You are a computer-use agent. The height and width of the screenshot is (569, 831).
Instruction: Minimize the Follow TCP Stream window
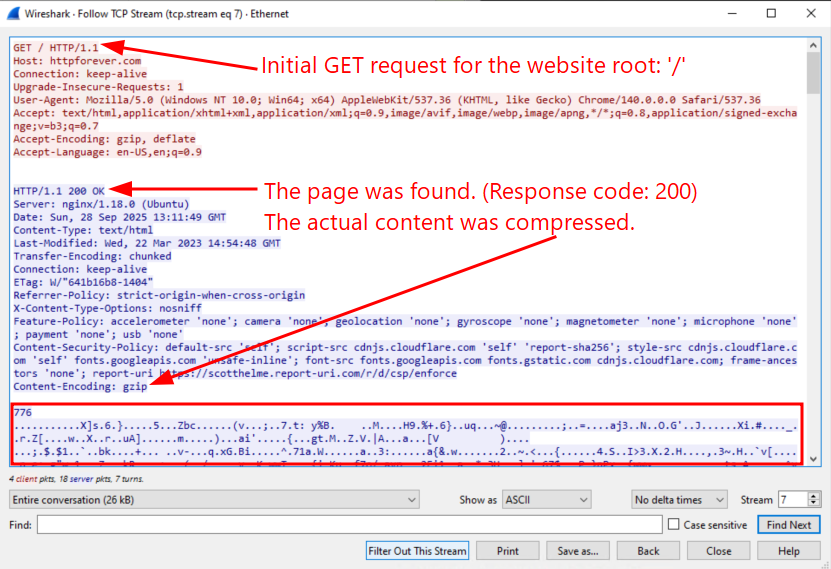click(719, 14)
